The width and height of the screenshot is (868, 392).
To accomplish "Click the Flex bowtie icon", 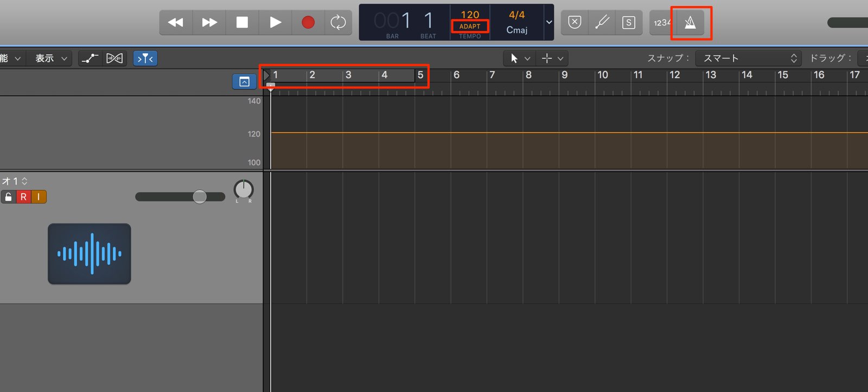I will (114, 58).
